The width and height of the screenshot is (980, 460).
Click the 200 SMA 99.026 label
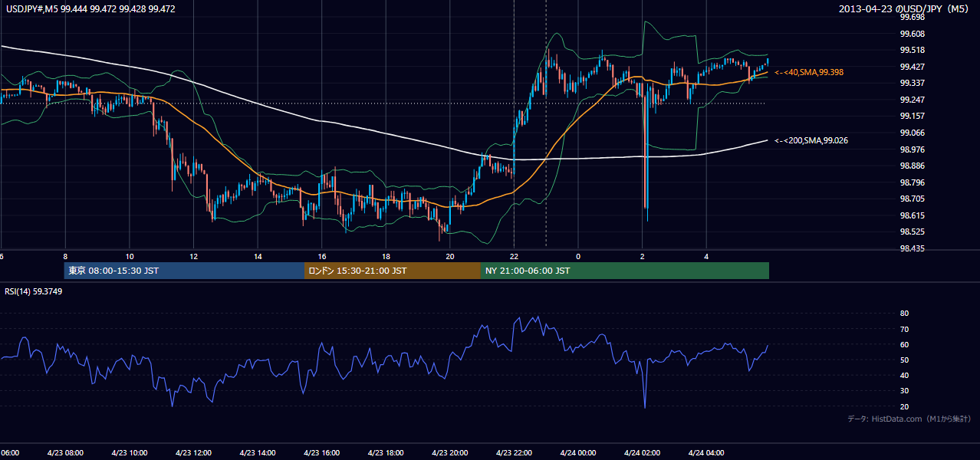(811, 140)
